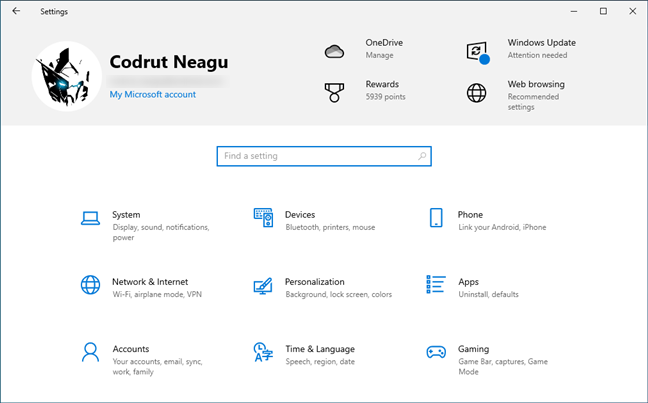Open Windows Update Attention needed label
The height and width of the screenshot is (403, 648).
[537, 55]
